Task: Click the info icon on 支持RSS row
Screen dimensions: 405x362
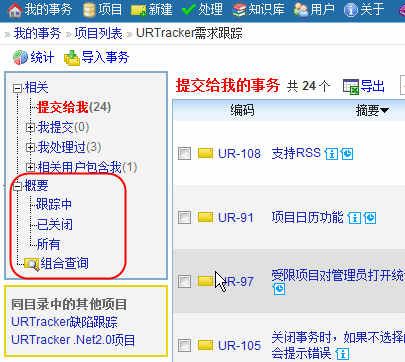Action: coord(331,154)
